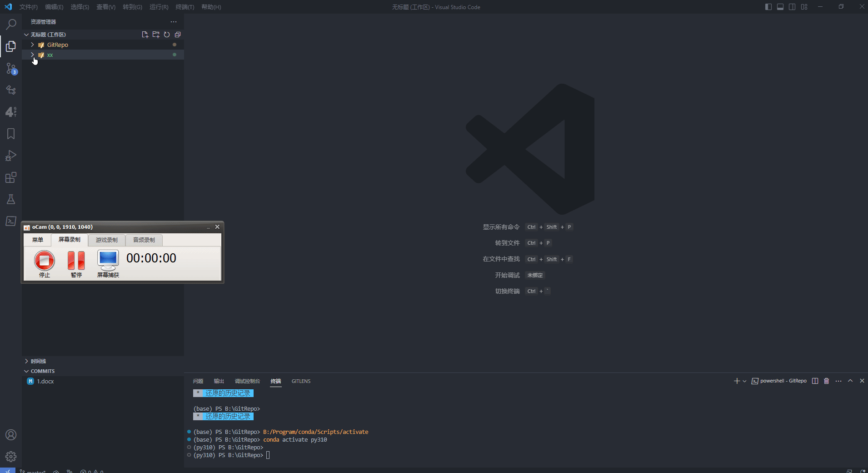Viewport: 868px width, 473px height.
Task: Switch to the GITLENS panel tab
Action: click(x=301, y=381)
